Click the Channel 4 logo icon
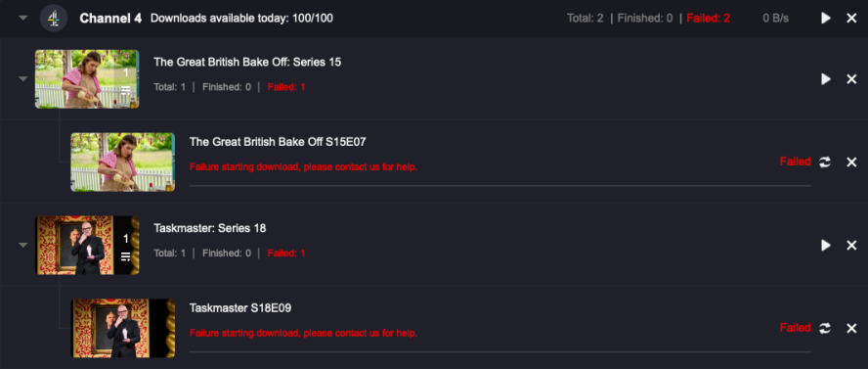The image size is (868, 369). 54,19
